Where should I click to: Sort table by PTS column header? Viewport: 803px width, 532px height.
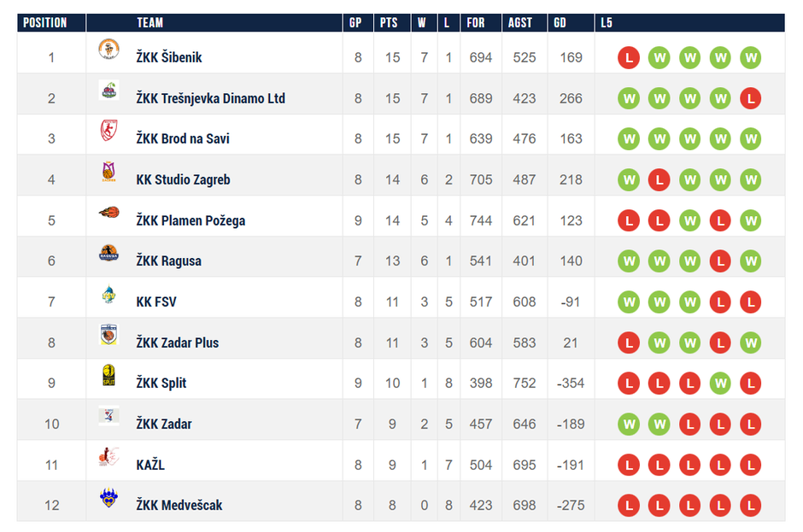(x=389, y=23)
